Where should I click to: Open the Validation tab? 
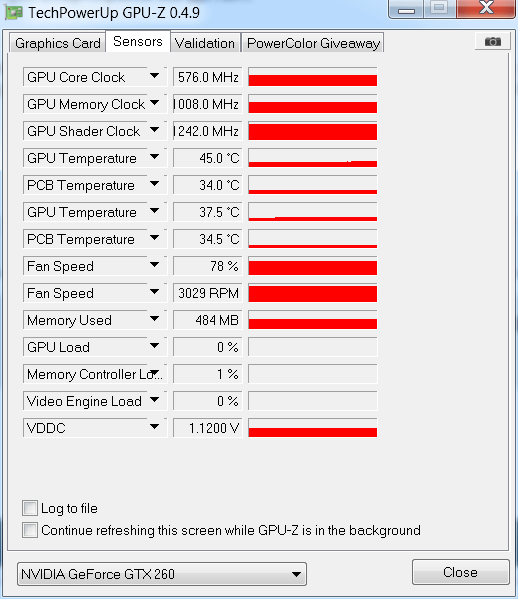click(205, 43)
